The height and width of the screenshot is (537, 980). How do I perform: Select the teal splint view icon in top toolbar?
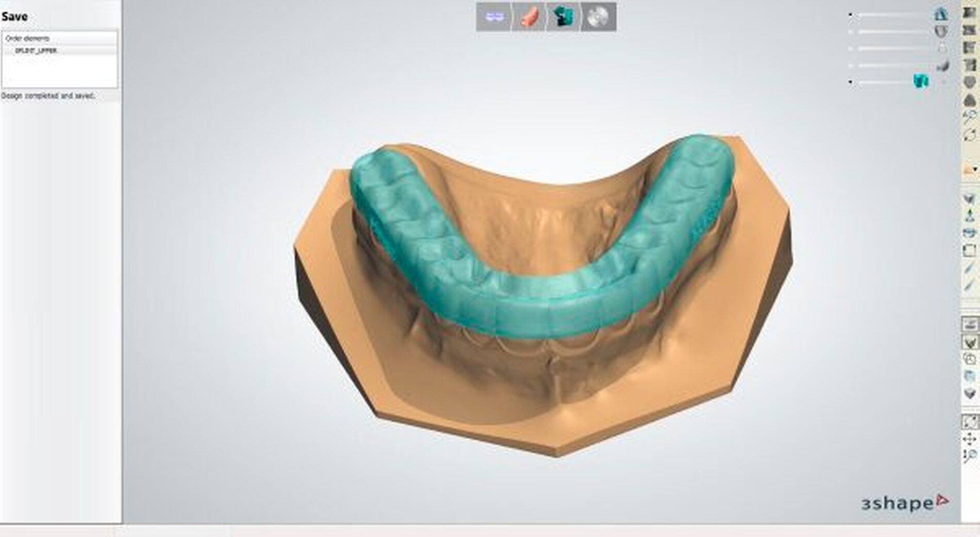point(563,16)
